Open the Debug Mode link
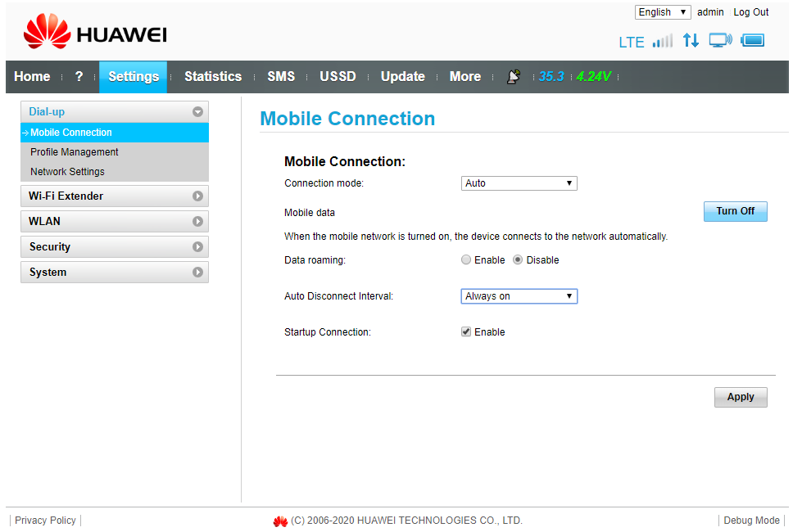 pos(751,521)
